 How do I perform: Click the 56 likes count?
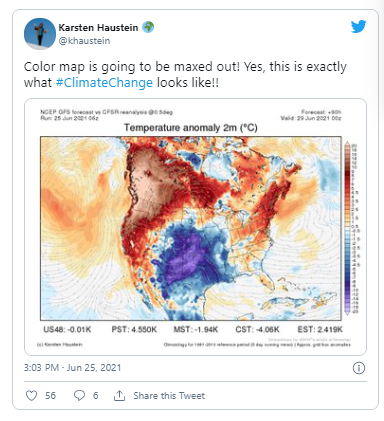50,396
